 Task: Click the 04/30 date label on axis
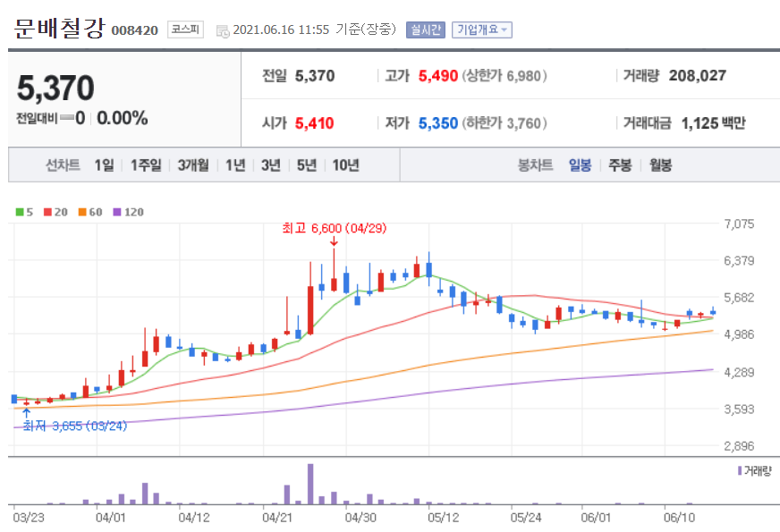coord(360,518)
